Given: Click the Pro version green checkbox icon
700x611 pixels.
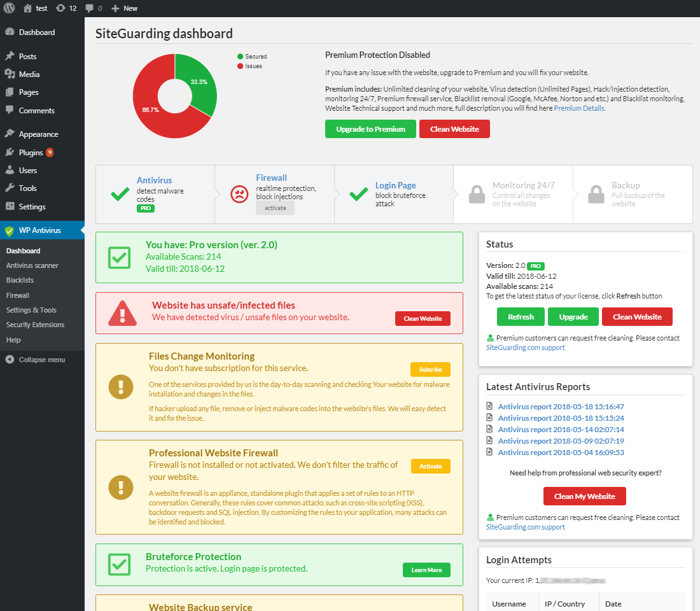Looking at the screenshot, I should pyautogui.click(x=120, y=257).
